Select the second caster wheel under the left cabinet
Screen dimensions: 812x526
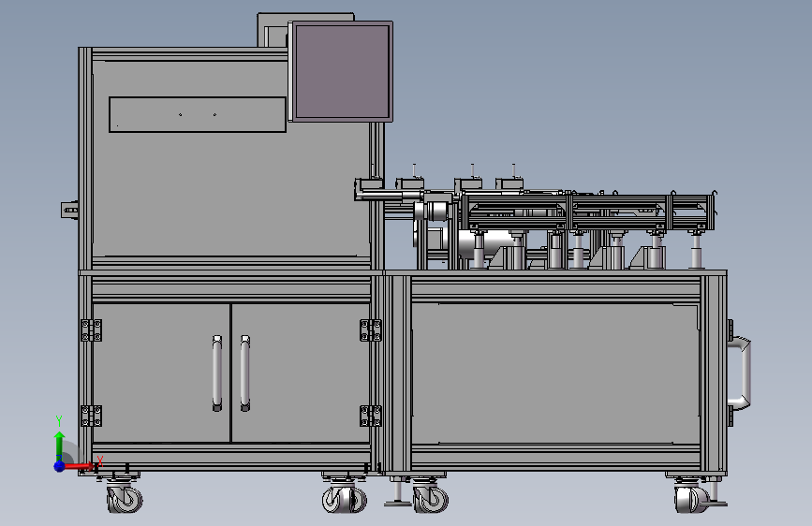344,498
